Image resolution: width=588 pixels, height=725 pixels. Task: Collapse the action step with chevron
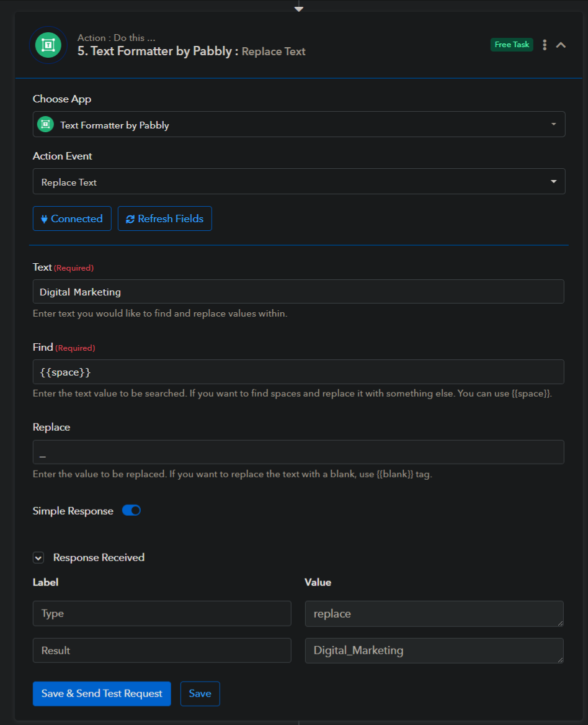tap(561, 45)
